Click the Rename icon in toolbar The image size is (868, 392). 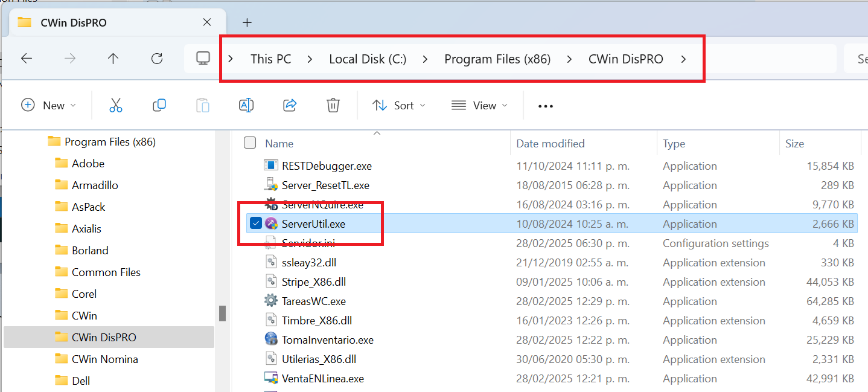pos(246,105)
